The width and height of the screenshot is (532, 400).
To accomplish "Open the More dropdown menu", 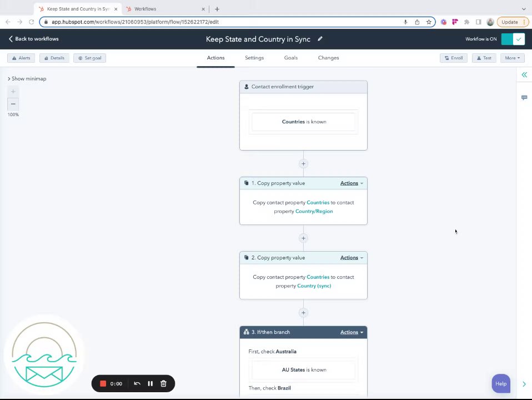I will click(x=513, y=58).
